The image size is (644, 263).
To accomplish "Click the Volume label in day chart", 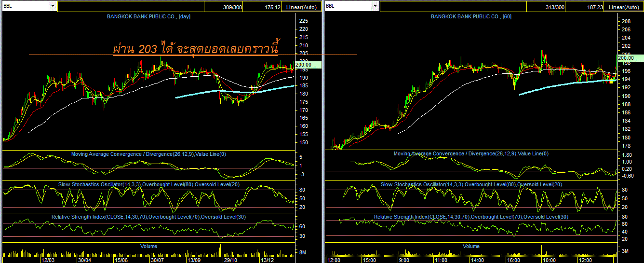I will tap(148, 246).
